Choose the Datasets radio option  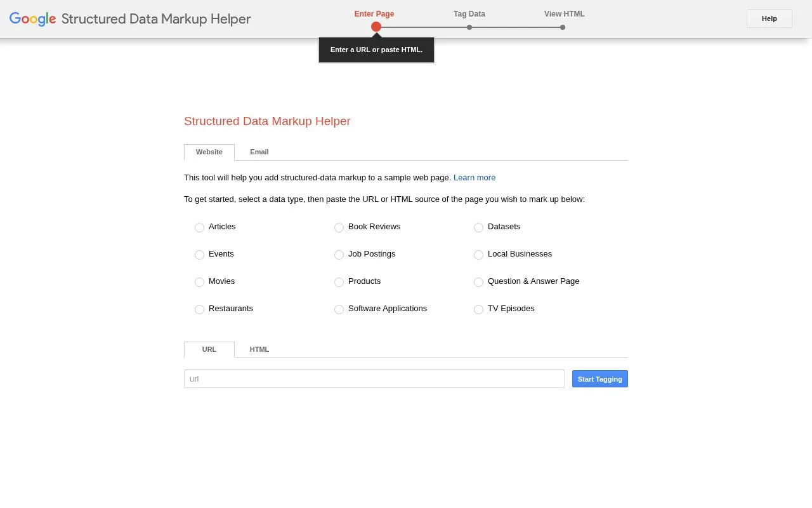[x=478, y=227]
